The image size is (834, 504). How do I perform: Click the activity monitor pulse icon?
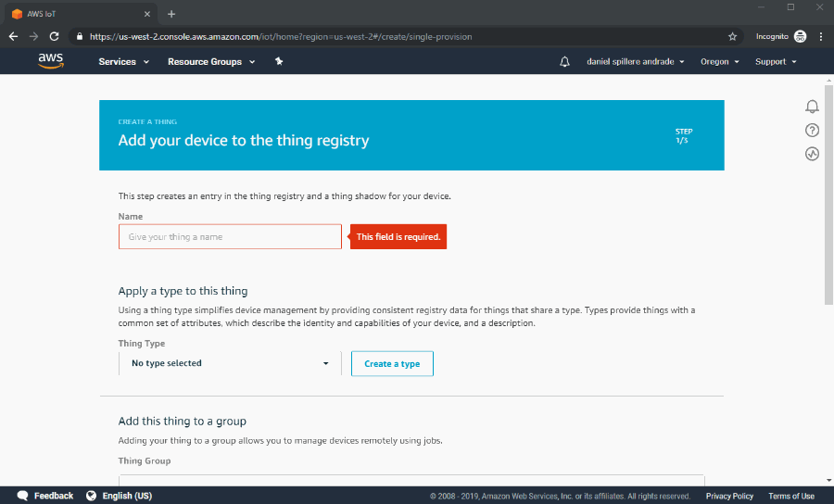[812, 154]
